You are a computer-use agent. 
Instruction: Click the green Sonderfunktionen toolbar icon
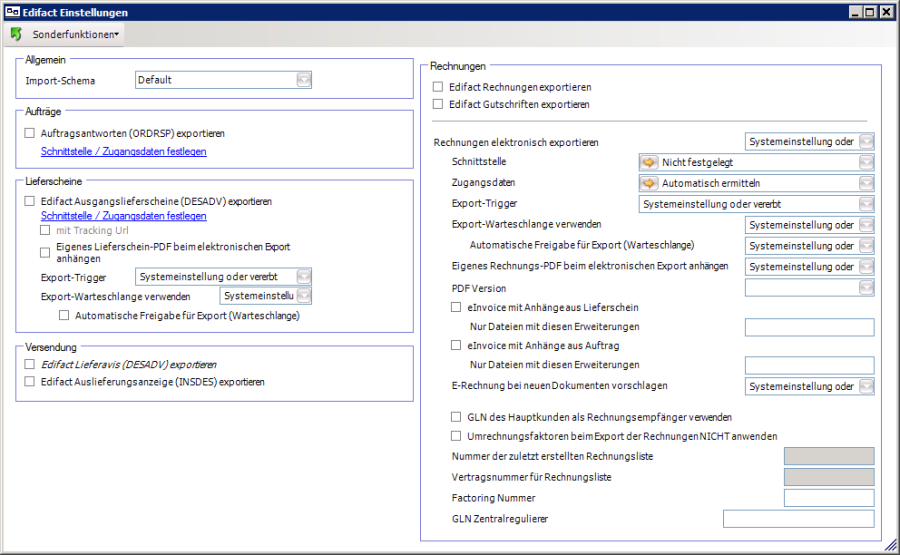click(x=15, y=34)
